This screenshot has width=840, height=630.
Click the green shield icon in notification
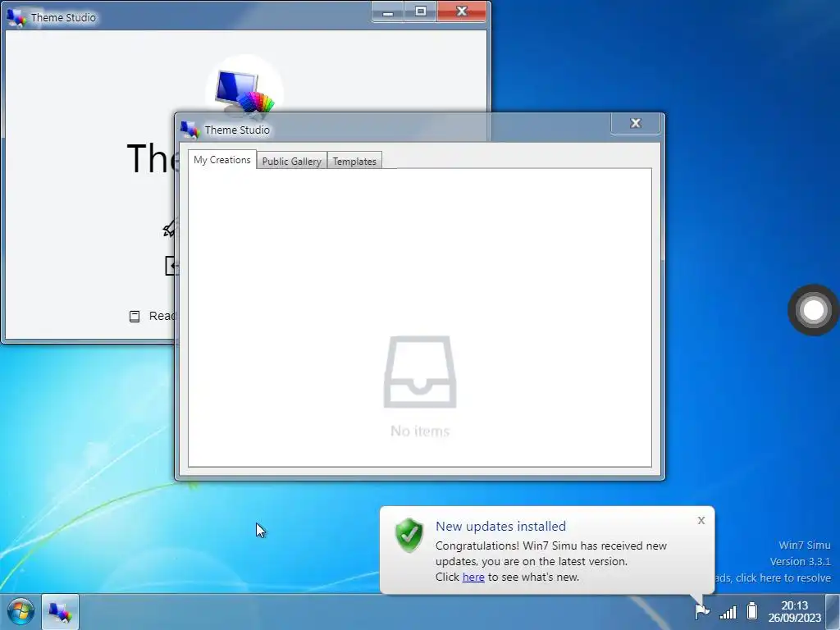click(x=409, y=535)
